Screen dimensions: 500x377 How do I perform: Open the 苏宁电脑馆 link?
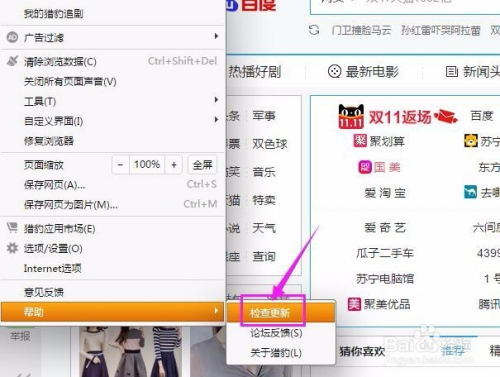pos(385,278)
